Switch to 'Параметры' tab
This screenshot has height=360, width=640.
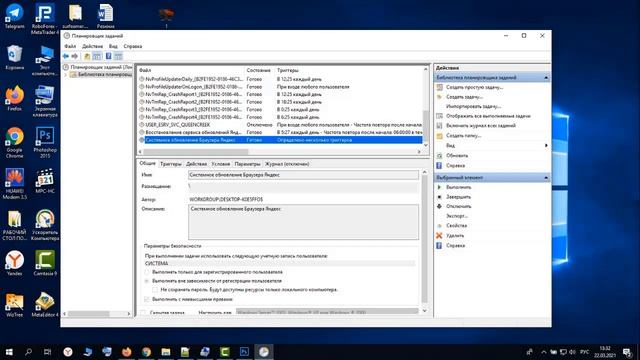[x=247, y=164]
